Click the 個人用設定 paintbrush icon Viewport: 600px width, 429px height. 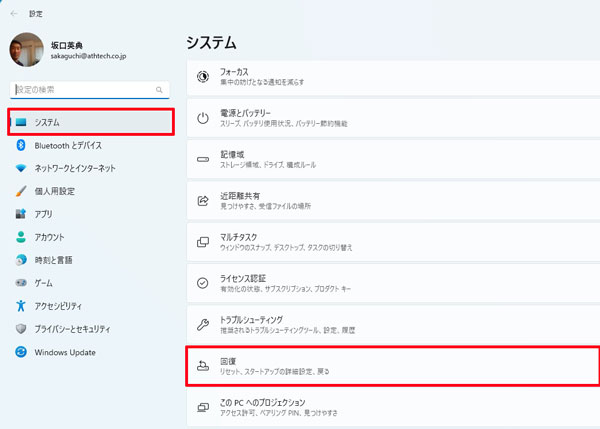[x=20, y=191]
